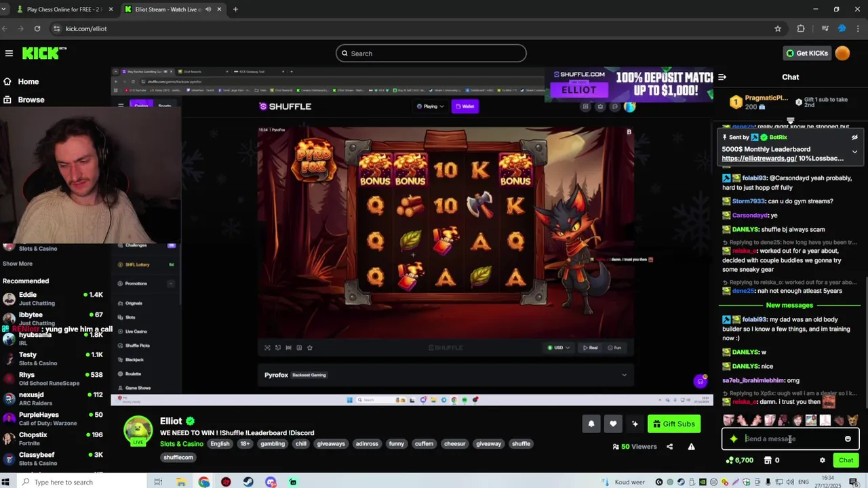
Task: Open the user avatar menu
Action: tap(842, 53)
